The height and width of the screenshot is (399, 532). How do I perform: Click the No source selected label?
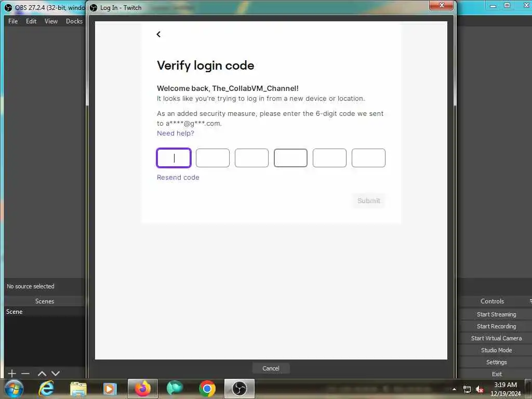31,286
